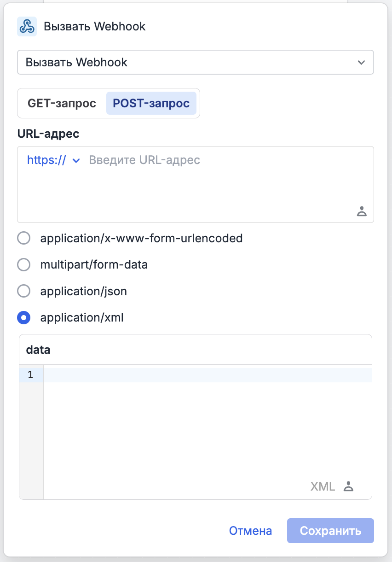
Task: Select the application/xml radio button
Action: click(23, 317)
